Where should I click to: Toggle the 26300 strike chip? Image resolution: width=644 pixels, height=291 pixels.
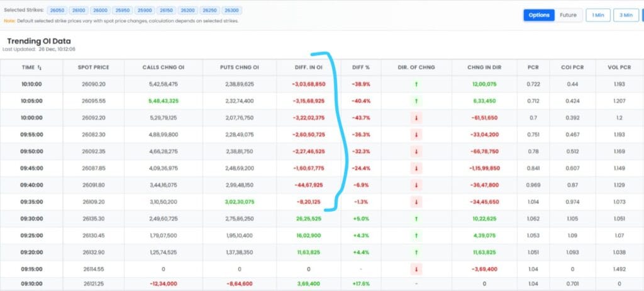click(x=231, y=11)
